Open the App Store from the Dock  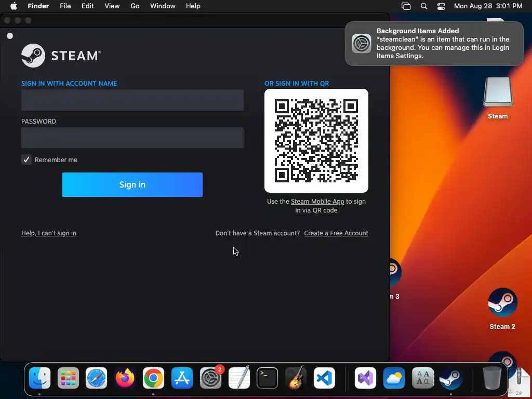(x=182, y=378)
